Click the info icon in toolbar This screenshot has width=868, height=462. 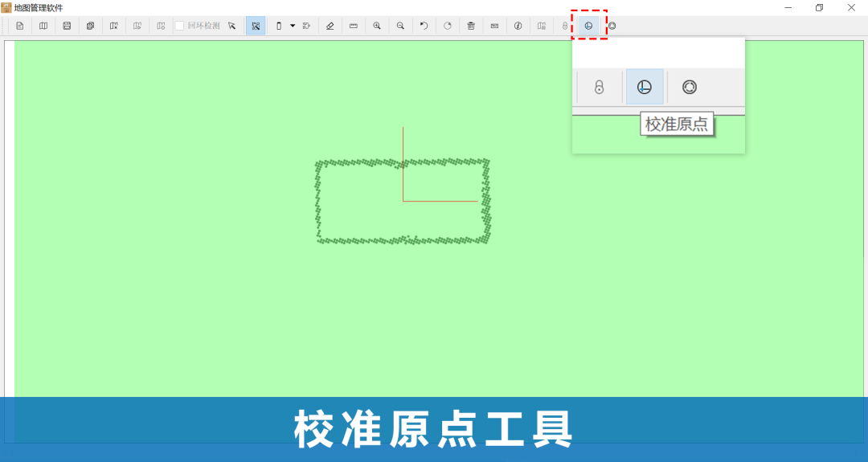[518, 26]
